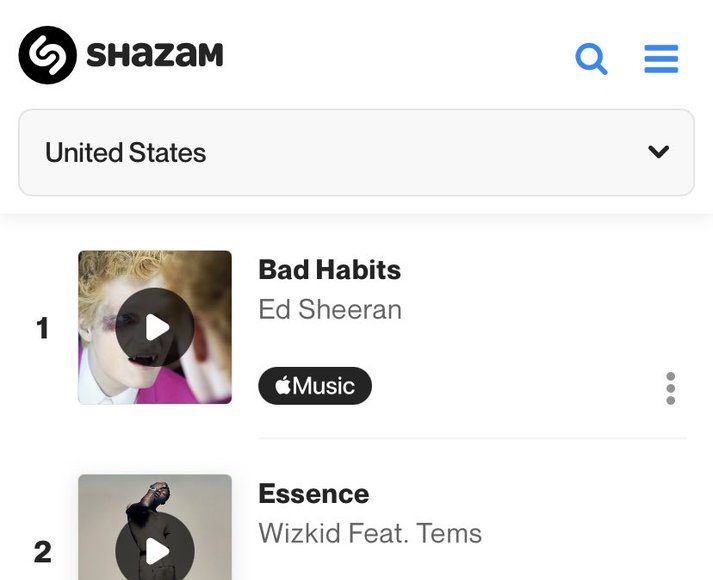The image size is (713, 580).
Task: Click the SHAZAM wordmark text
Action: pyautogui.click(x=154, y=55)
